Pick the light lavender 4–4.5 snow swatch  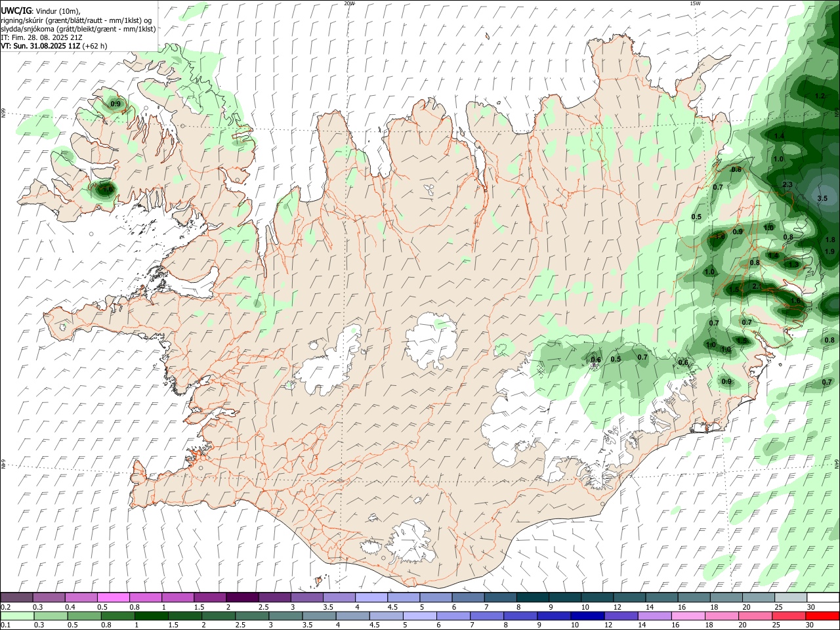pos(371,598)
